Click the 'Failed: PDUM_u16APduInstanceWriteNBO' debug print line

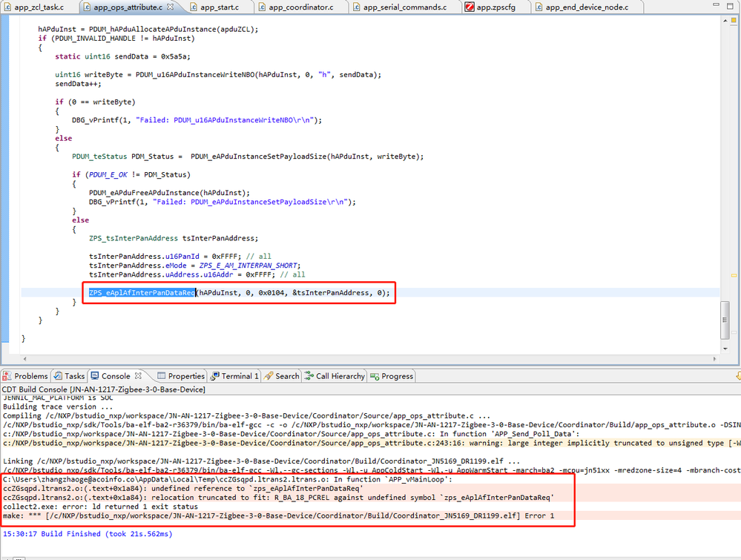pos(197,120)
